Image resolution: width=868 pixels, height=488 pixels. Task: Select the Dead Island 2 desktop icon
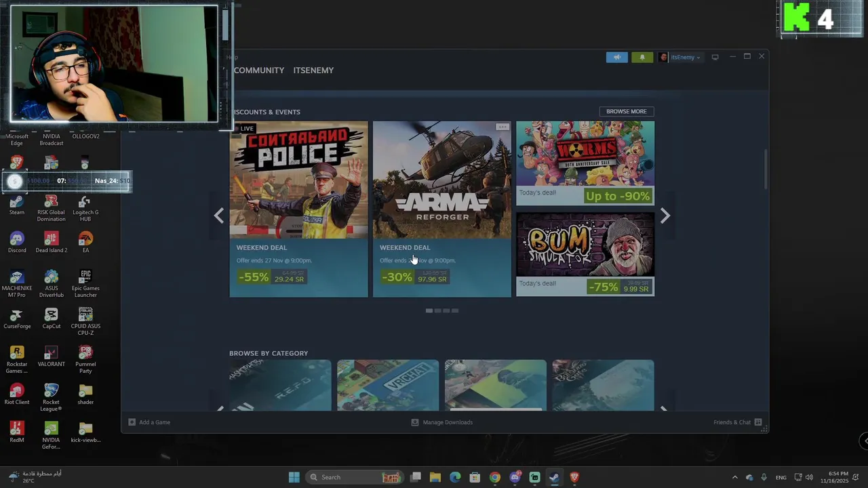51,243
